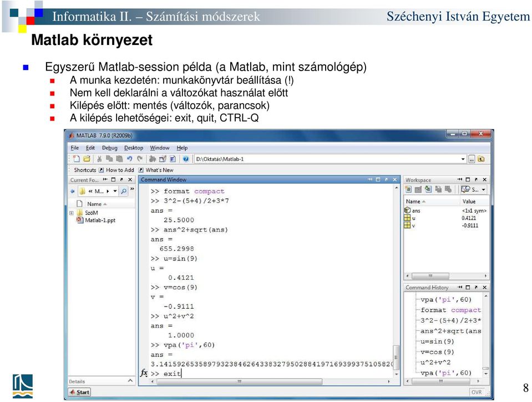The width and height of the screenshot is (532, 402).
Task: Sort Current Folder by Name column header
Action: pyautogui.click(x=97, y=204)
